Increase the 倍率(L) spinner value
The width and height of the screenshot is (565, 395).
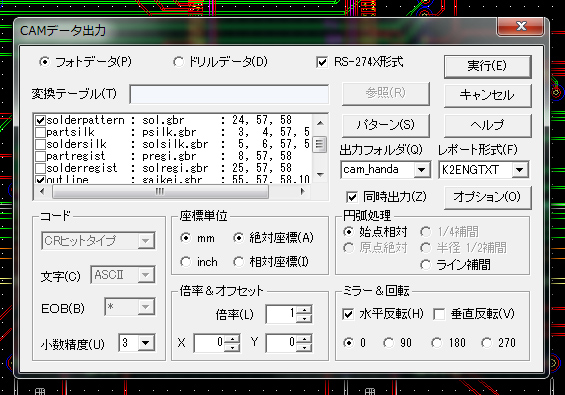pyautogui.click(x=304, y=310)
